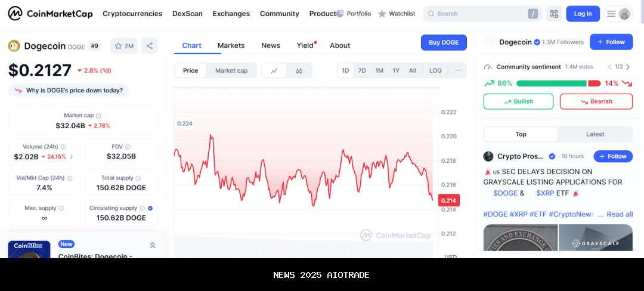Select the 7D time range

[x=362, y=70]
